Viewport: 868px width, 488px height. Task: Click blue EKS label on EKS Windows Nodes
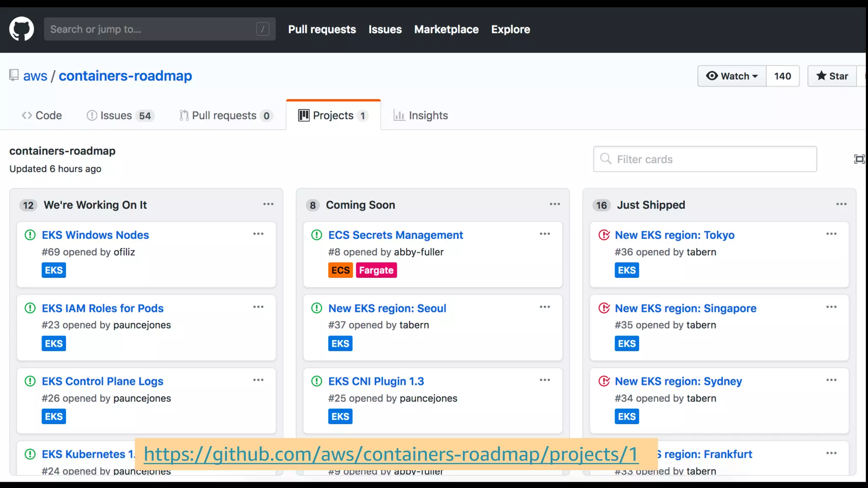click(x=54, y=270)
